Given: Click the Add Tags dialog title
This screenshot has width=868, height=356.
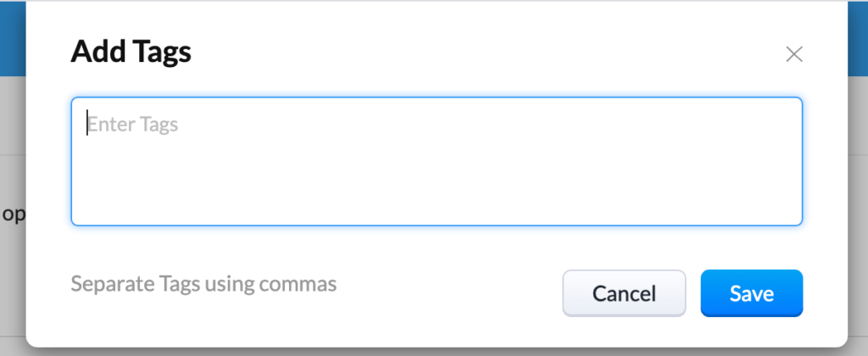Looking at the screenshot, I should (x=131, y=53).
